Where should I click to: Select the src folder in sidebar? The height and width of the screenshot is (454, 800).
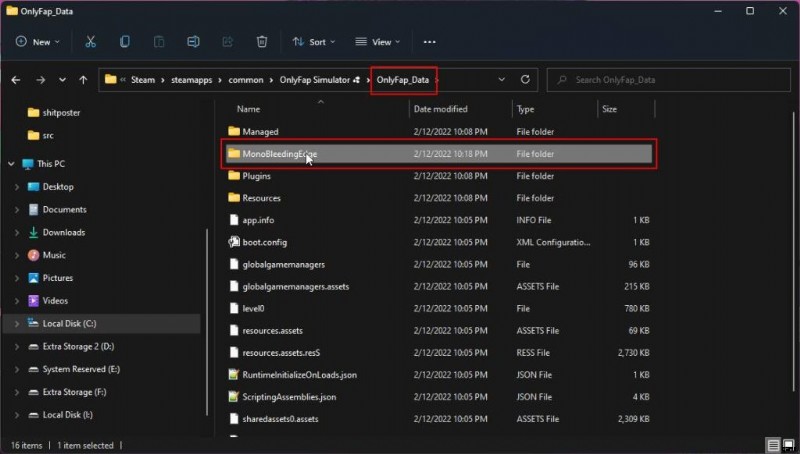click(41, 135)
